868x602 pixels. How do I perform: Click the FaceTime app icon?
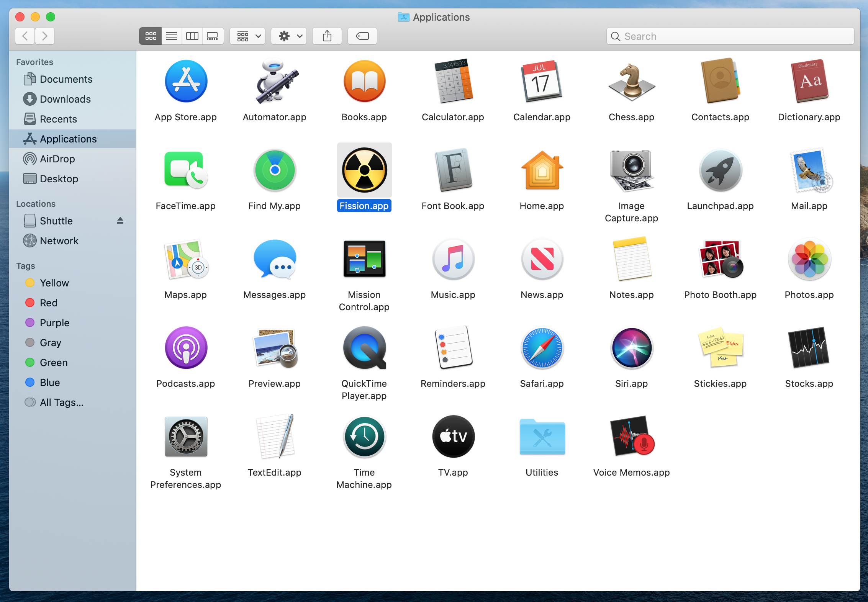186,170
